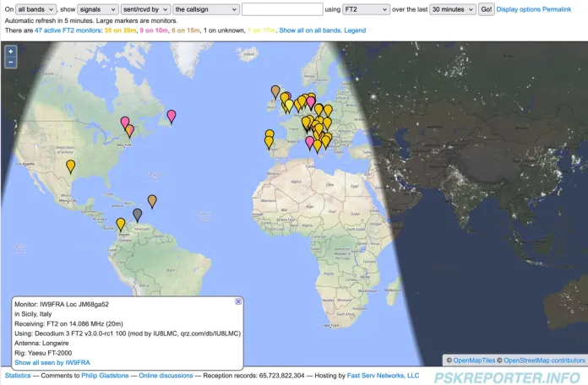The width and height of the screenshot is (588, 385).
Task: Zoom in on the map
Action: (x=10, y=52)
